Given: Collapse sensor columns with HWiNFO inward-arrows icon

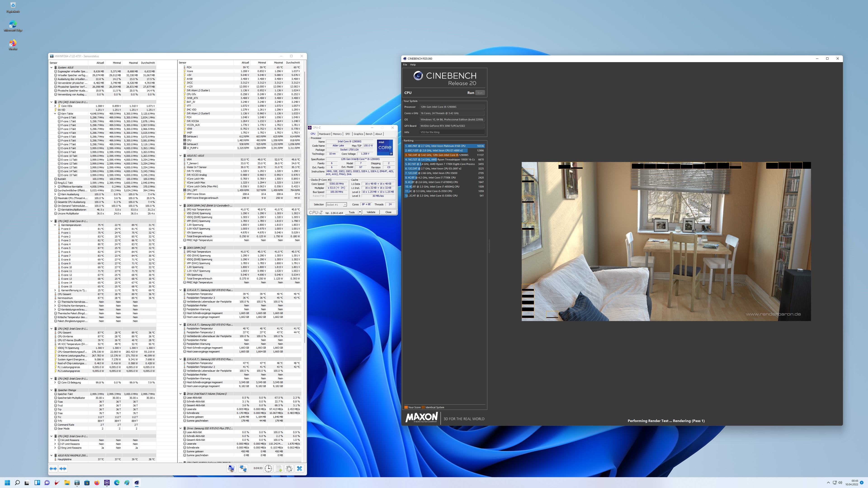Looking at the screenshot, I should point(63,469).
